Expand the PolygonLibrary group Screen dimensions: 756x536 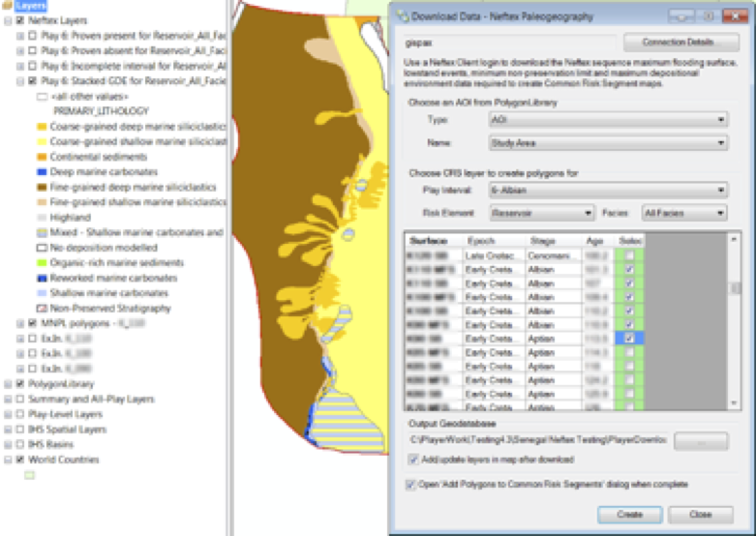click(8, 384)
